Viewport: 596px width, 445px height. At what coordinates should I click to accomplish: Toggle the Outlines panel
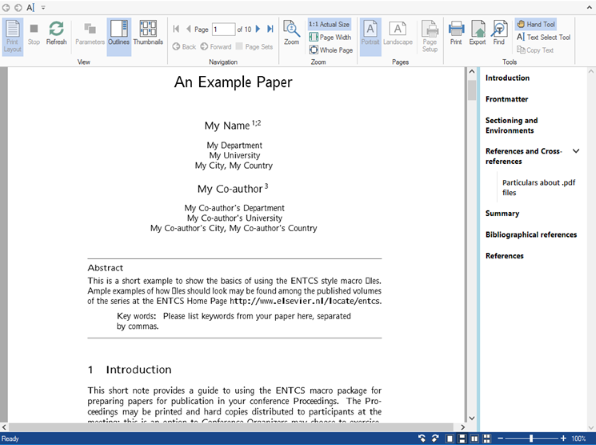pyautogui.click(x=119, y=37)
